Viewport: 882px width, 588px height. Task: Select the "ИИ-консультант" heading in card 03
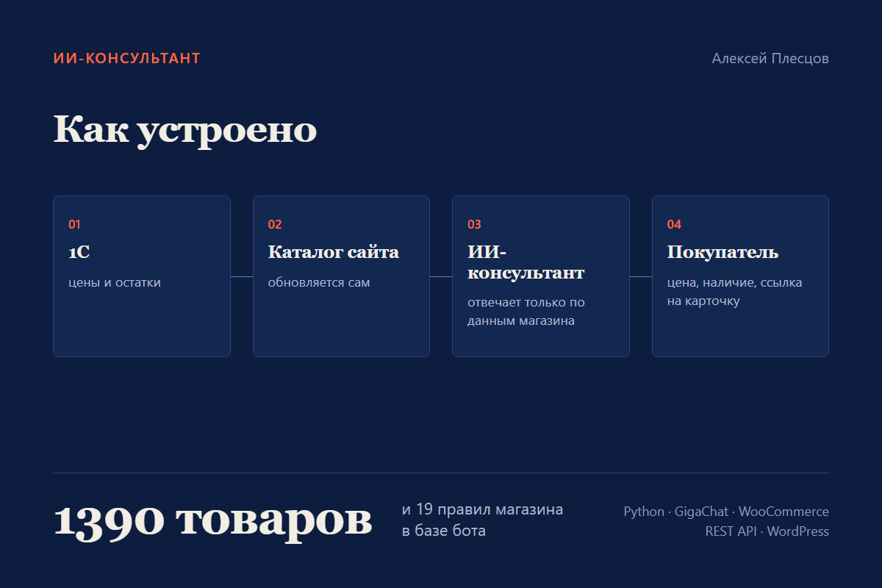(526, 262)
